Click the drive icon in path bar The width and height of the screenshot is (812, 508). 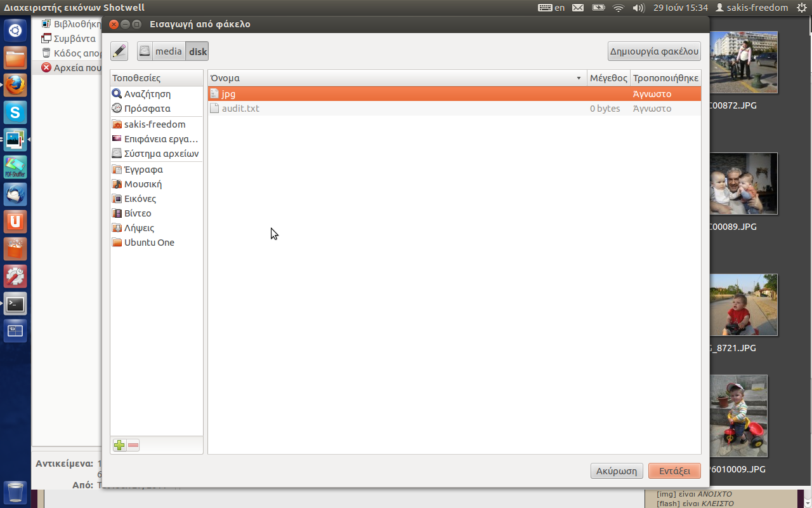click(x=145, y=51)
